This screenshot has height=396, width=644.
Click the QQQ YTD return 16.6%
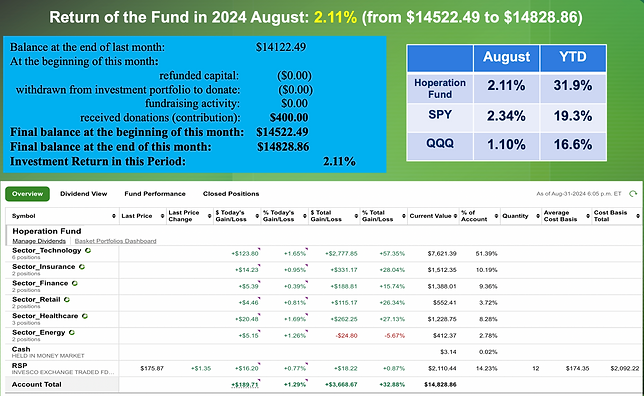(x=573, y=145)
